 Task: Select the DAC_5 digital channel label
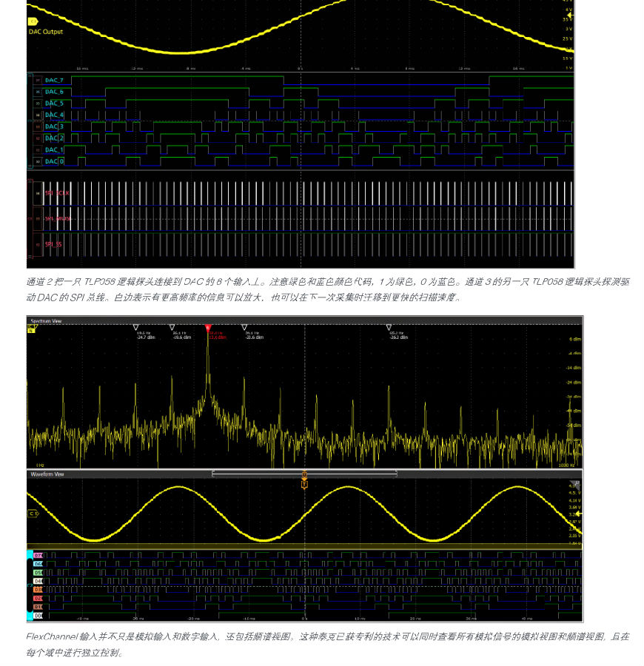[x=54, y=103]
